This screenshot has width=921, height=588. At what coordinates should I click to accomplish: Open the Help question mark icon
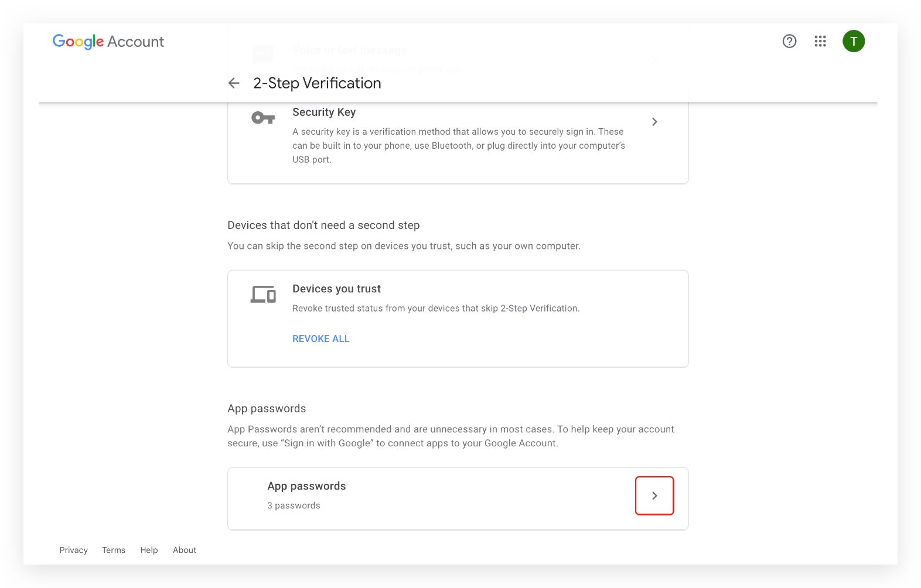coord(789,41)
